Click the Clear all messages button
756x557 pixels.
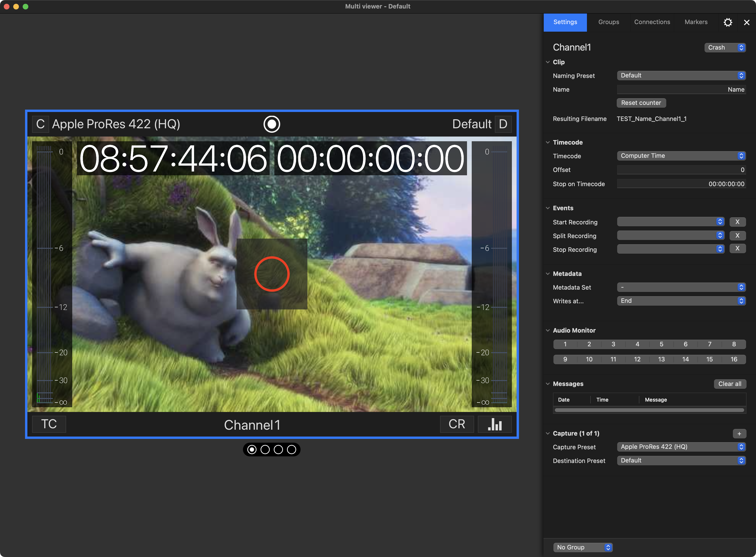pos(730,384)
